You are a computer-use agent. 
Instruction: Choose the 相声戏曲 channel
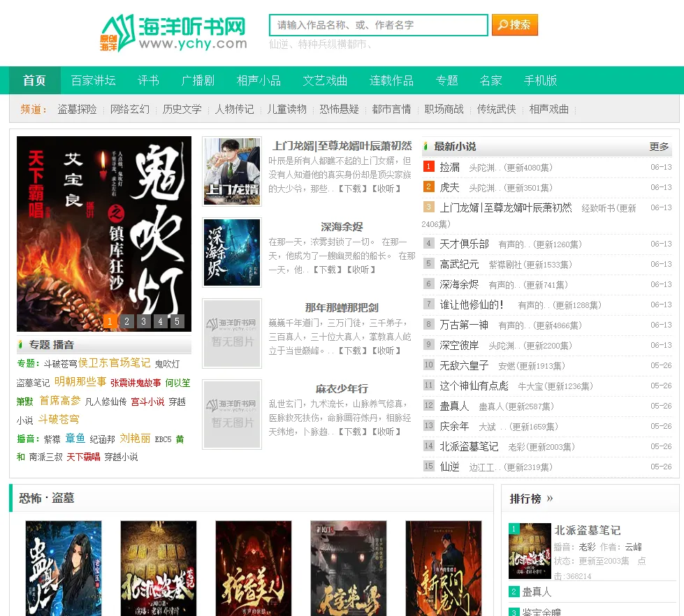coord(548,109)
